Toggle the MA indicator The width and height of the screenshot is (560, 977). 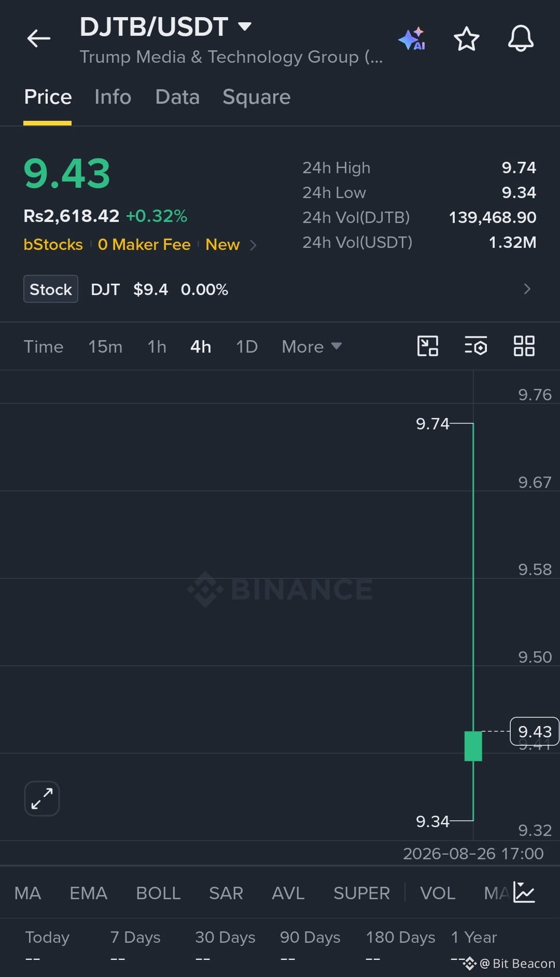click(27, 893)
